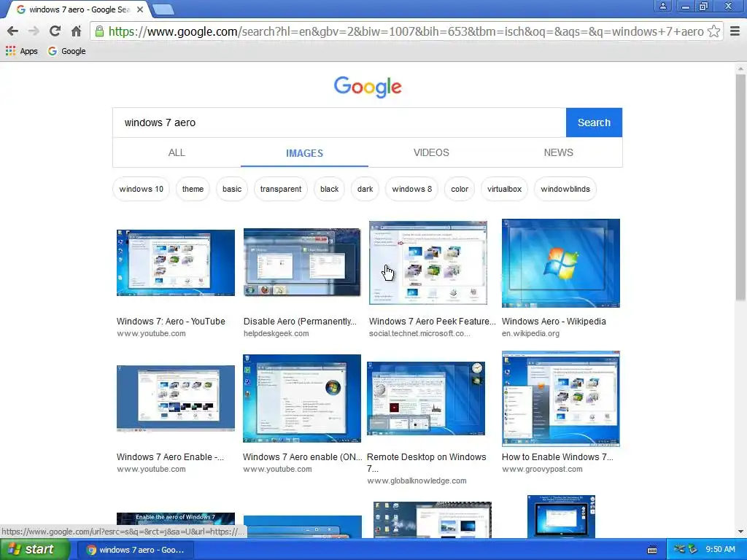Open the on-screen keyboard tray icon

point(652,550)
